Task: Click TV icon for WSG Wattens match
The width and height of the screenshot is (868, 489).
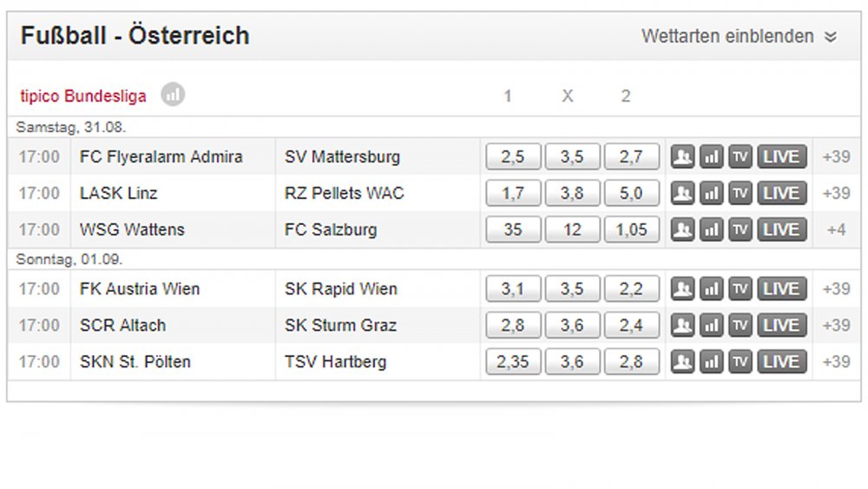Action: (x=740, y=230)
